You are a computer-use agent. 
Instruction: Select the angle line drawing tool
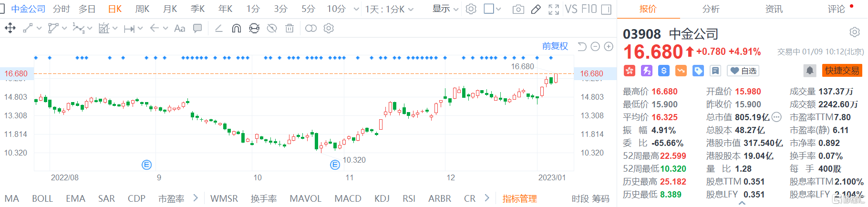coord(219,29)
